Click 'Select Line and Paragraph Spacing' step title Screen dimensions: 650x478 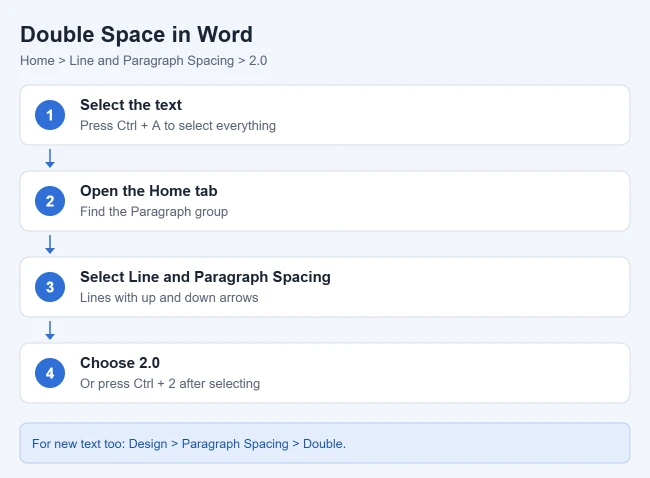205,277
